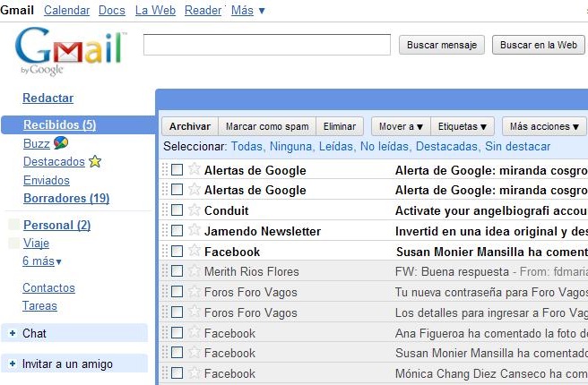This screenshot has height=385, width=588.
Task: Check the Merith Rios Flores message checkbox
Action: pyautogui.click(x=177, y=270)
